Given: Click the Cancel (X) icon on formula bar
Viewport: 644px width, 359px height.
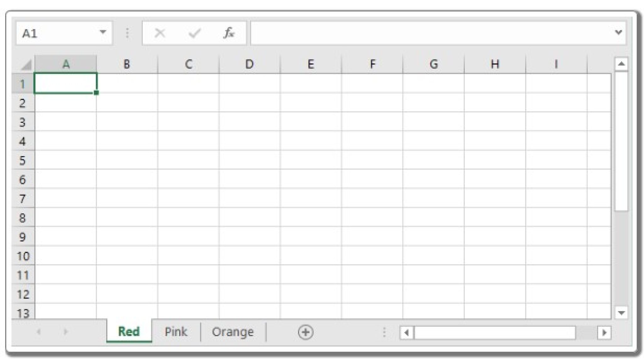Looking at the screenshot, I should [160, 32].
